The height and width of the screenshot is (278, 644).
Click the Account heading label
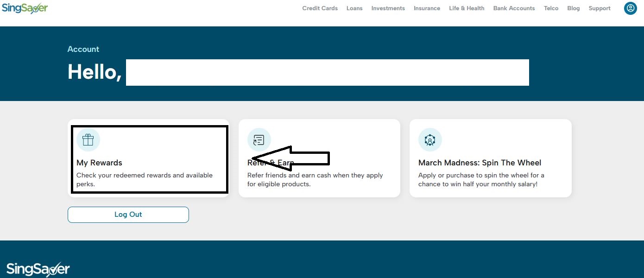(x=83, y=49)
